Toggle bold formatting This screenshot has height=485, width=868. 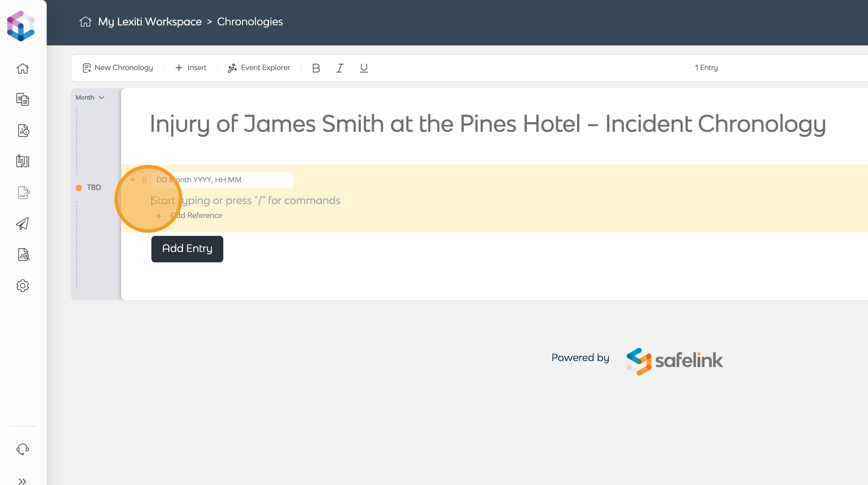[x=316, y=68]
